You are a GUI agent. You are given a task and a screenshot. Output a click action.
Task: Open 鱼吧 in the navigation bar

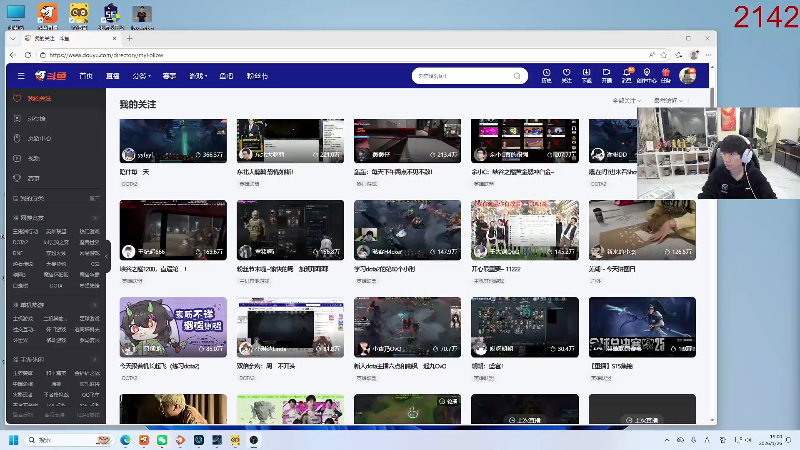[x=226, y=76]
